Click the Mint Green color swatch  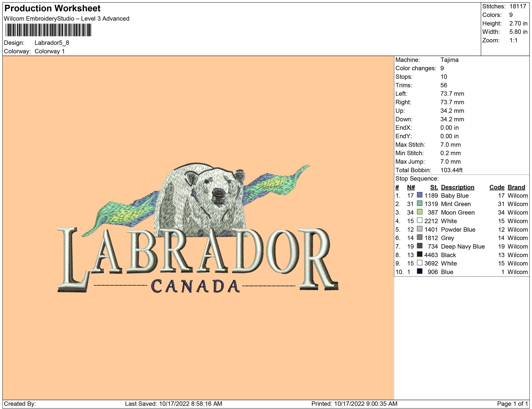[419, 204]
